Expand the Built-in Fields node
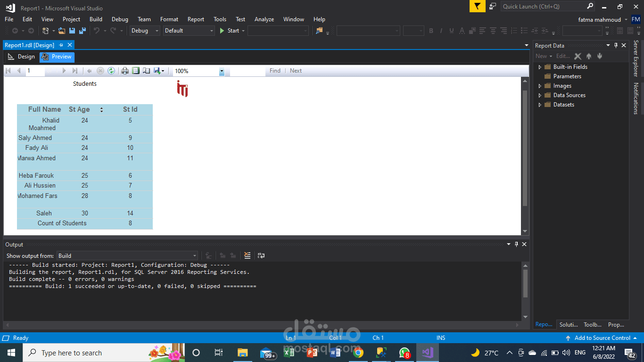The height and width of the screenshot is (362, 644). point(540,67)
